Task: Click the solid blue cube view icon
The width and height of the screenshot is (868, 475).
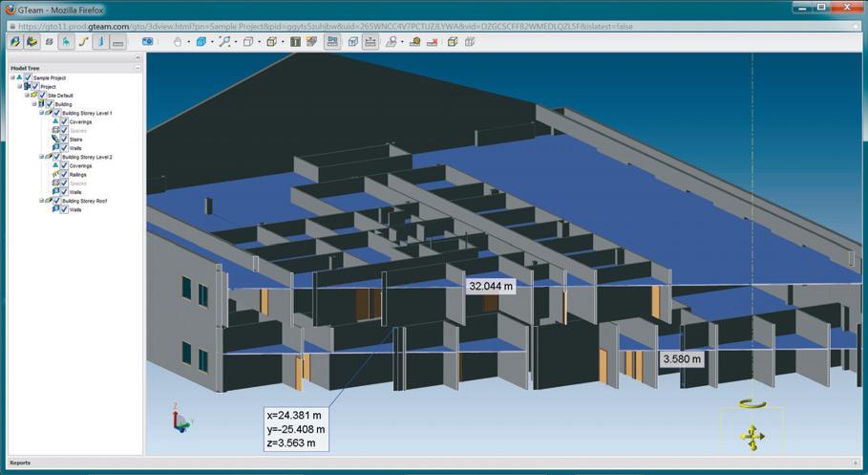Action: [x=201, y=41]
